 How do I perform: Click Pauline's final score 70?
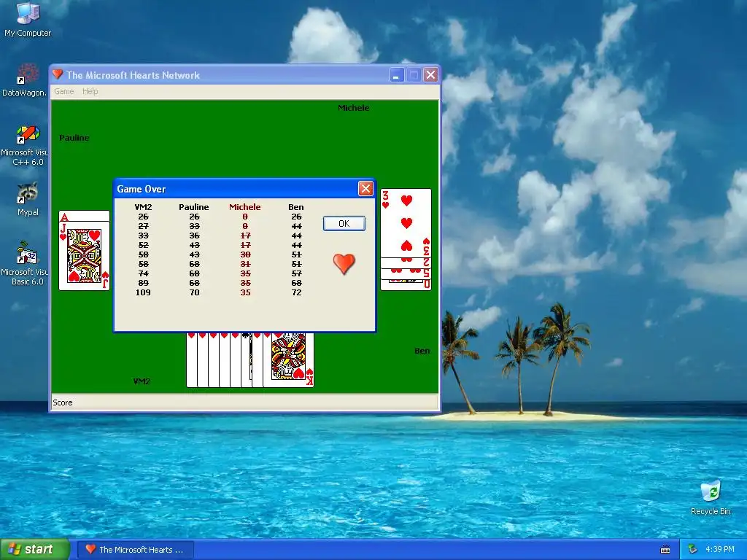tap(194, 292)
